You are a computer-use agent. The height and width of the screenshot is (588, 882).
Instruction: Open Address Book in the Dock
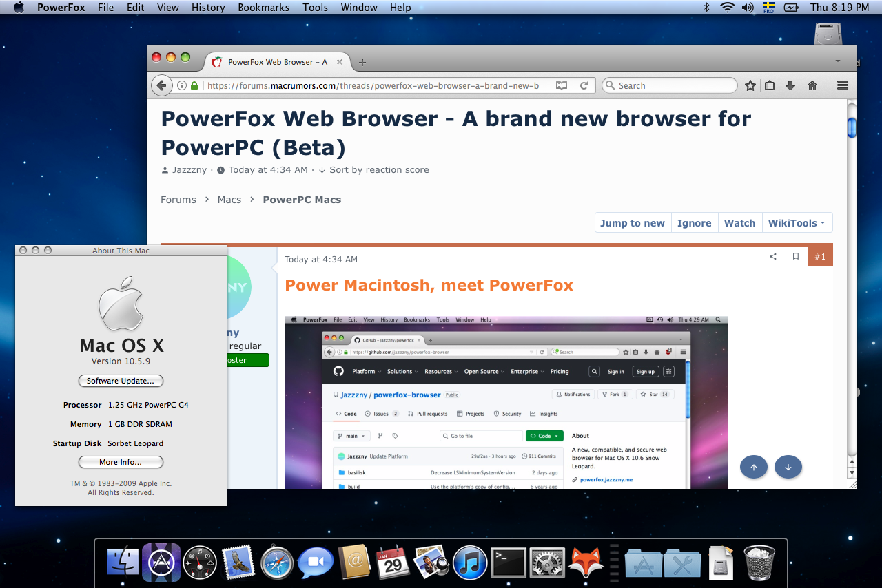355,562
